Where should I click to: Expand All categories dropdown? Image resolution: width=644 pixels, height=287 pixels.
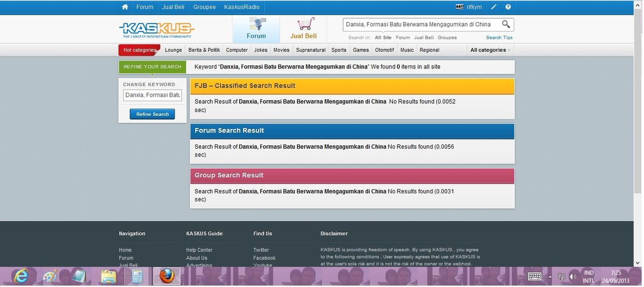pyautogui.click(x=490, y=50)
